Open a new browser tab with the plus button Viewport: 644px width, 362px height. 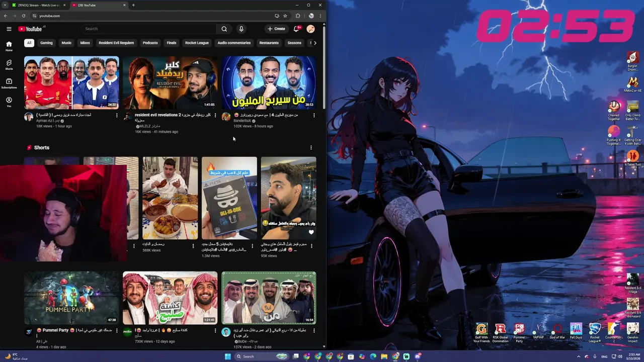133,5
